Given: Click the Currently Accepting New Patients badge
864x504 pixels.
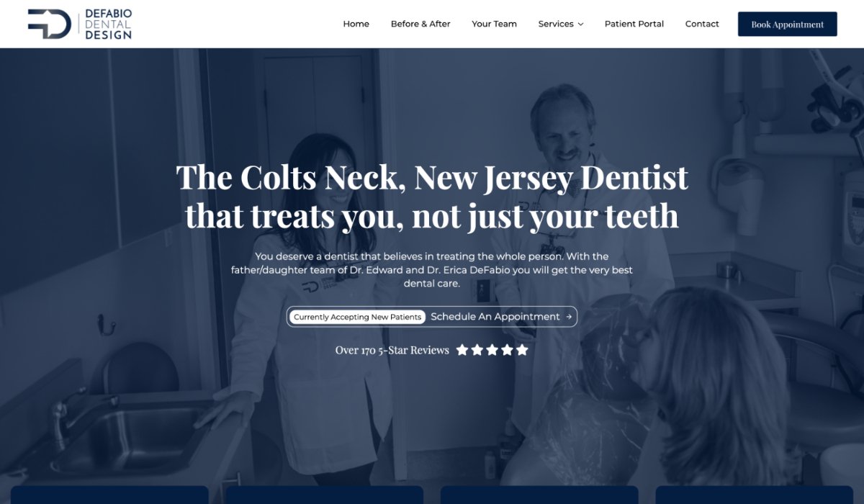Looking at the screenshot, I should pyautogui.click(x=357, y=317).
